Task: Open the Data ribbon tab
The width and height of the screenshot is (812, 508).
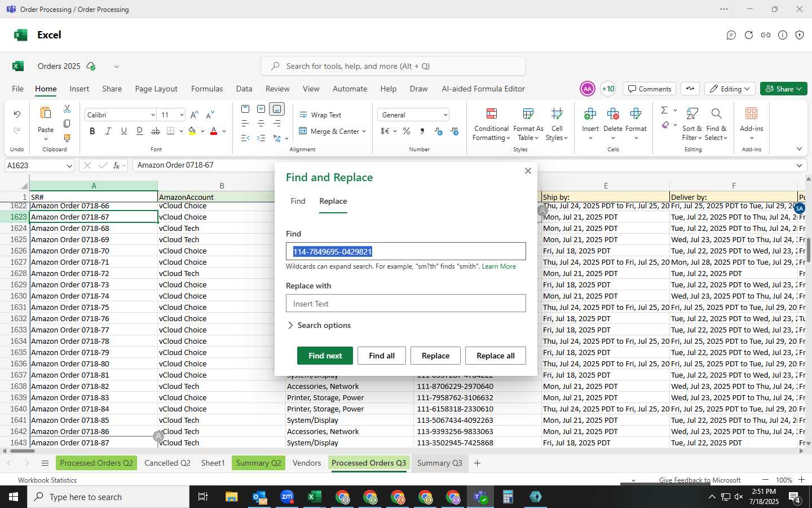Action: pos(244,89)
